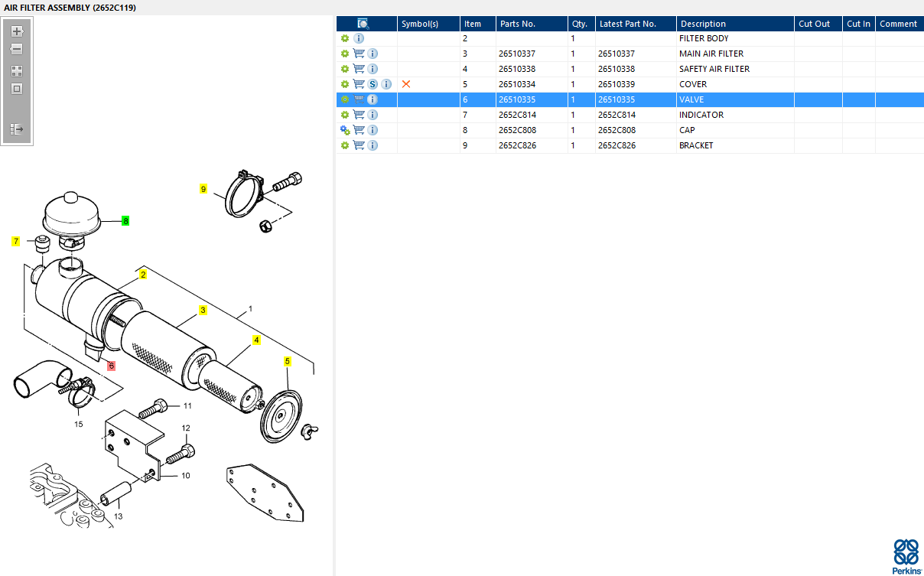
Task: Sort by Symbol(s) column header
Action: pos(428,24)
